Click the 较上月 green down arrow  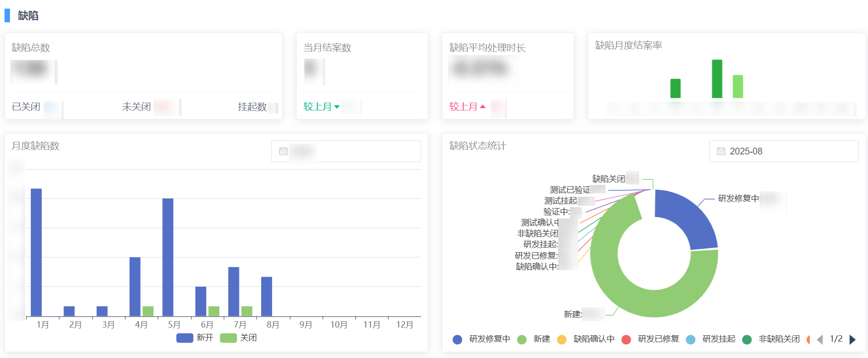(337, 107)
